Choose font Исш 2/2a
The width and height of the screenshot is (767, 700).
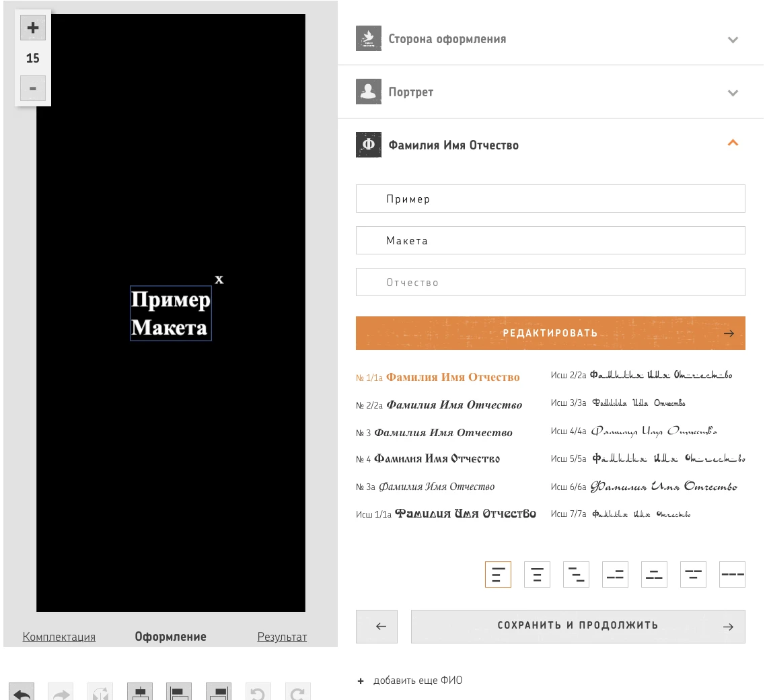point(641,375)
